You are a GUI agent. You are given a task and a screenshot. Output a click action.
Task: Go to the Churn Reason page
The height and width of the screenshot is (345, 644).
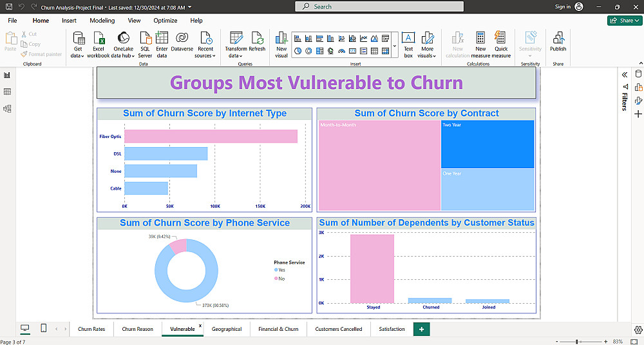(138, 329)
